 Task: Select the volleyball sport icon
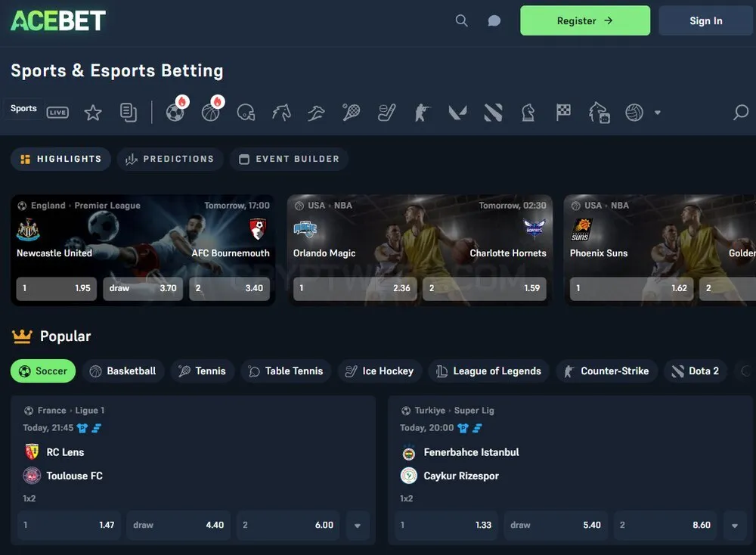634,113
